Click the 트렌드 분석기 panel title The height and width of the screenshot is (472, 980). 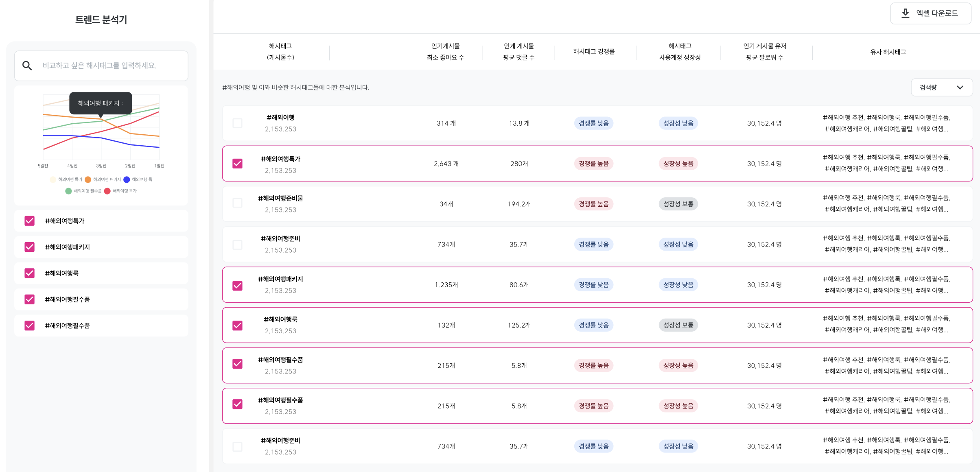tap(101, 20)
